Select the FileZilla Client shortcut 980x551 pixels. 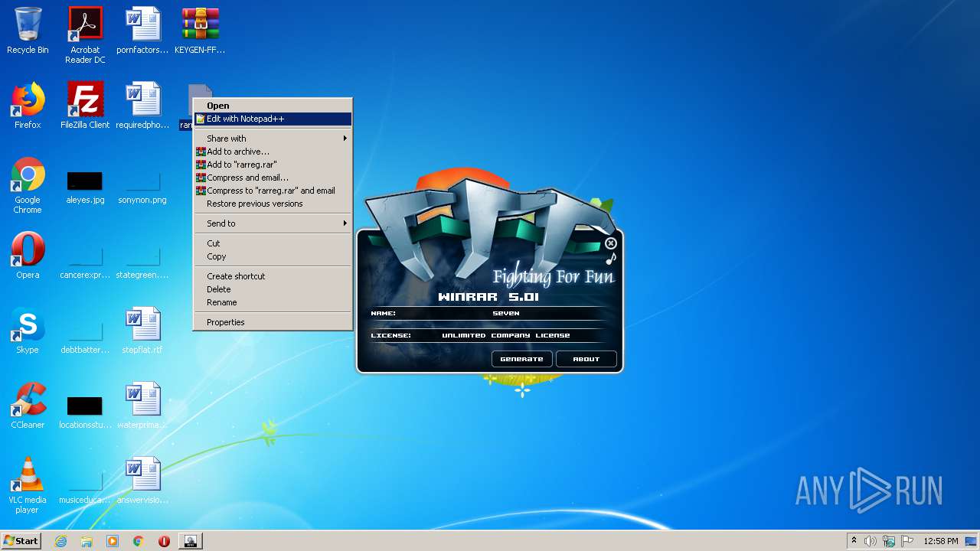[85, 106]
